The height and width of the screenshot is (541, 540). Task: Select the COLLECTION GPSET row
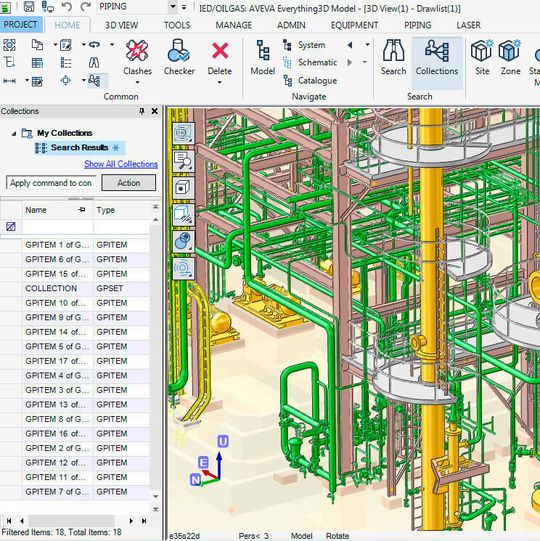click(75, 288)
